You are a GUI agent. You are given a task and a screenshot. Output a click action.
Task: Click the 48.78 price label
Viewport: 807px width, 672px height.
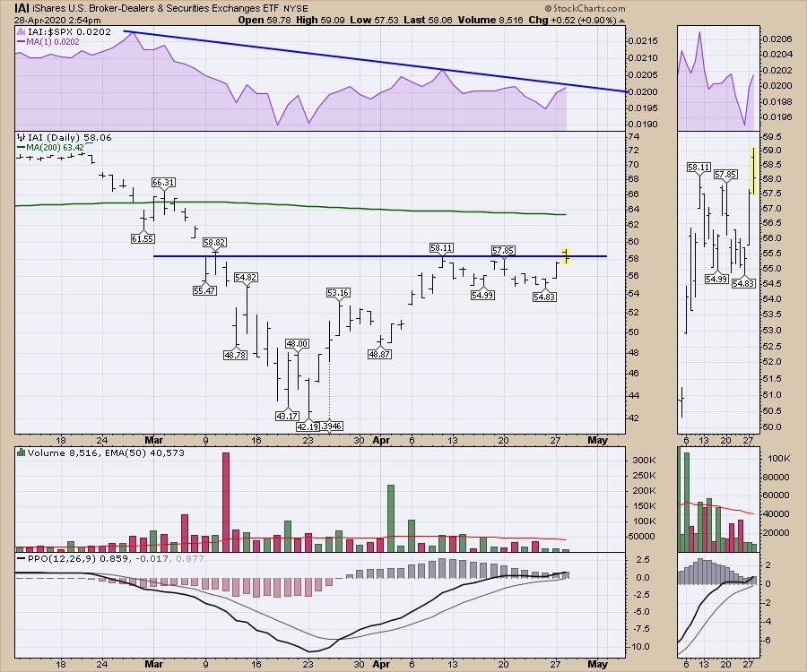click(x=235, y=355)
